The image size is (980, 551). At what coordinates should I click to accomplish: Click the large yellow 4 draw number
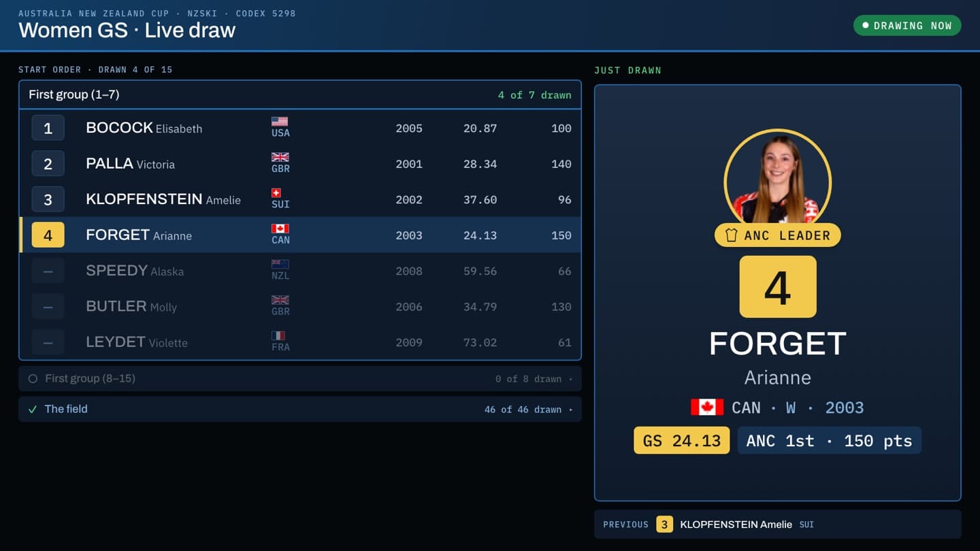pyautogui.click(x=777, y=286)
